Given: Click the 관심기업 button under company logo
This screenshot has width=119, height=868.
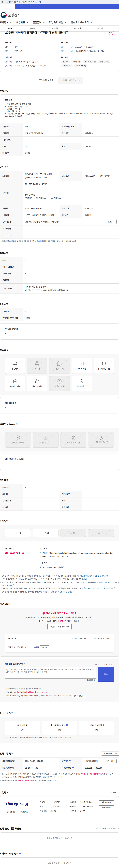Looking at the screenshot, I should pos(11,812).
